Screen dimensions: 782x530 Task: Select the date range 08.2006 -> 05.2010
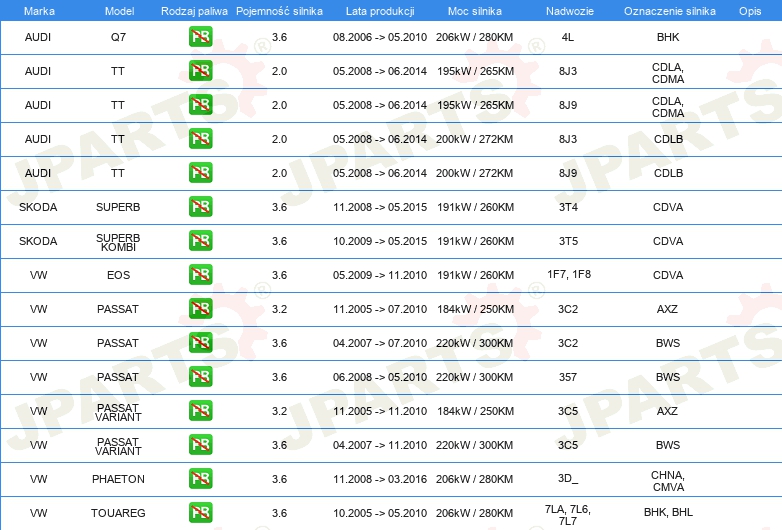380,37
